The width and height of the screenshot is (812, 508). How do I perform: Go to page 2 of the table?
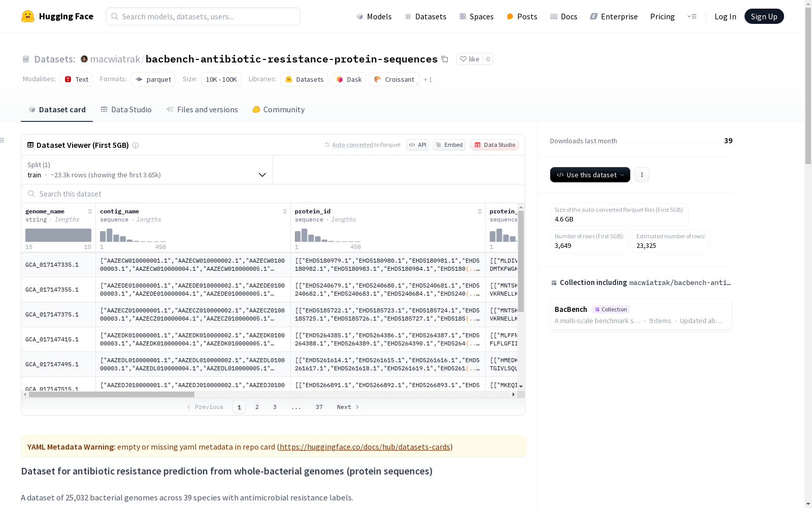257,407
